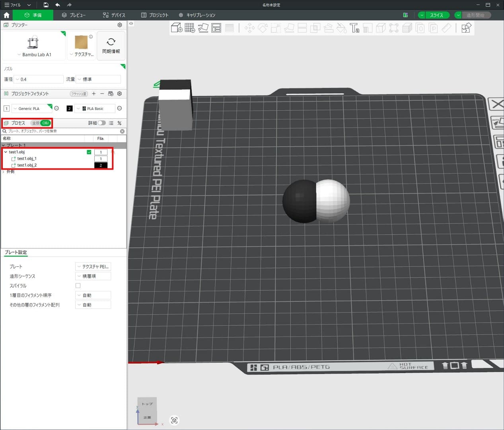Toggle the 詳細 advanced switch
Viewport: 504px width, 430px height.
point(102,123)
